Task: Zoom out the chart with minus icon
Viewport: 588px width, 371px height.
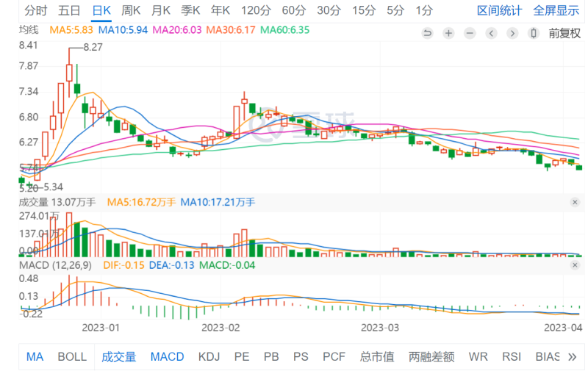Action: (x=470, y=33)
